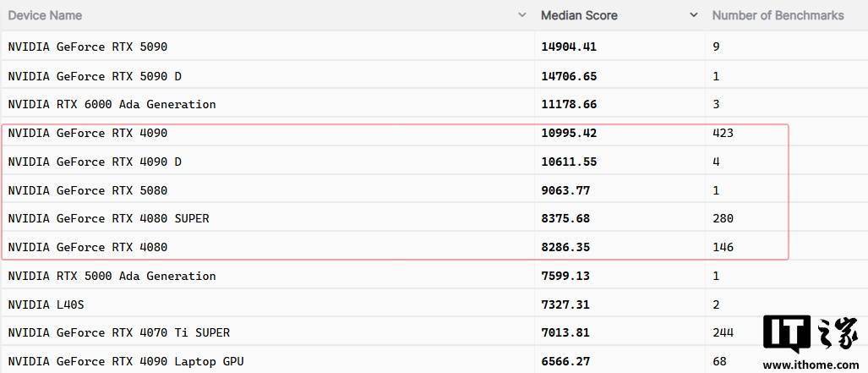
Task: Select the NVIDIA GeForce RTX 5090 row
Action: tap(434, 47)
